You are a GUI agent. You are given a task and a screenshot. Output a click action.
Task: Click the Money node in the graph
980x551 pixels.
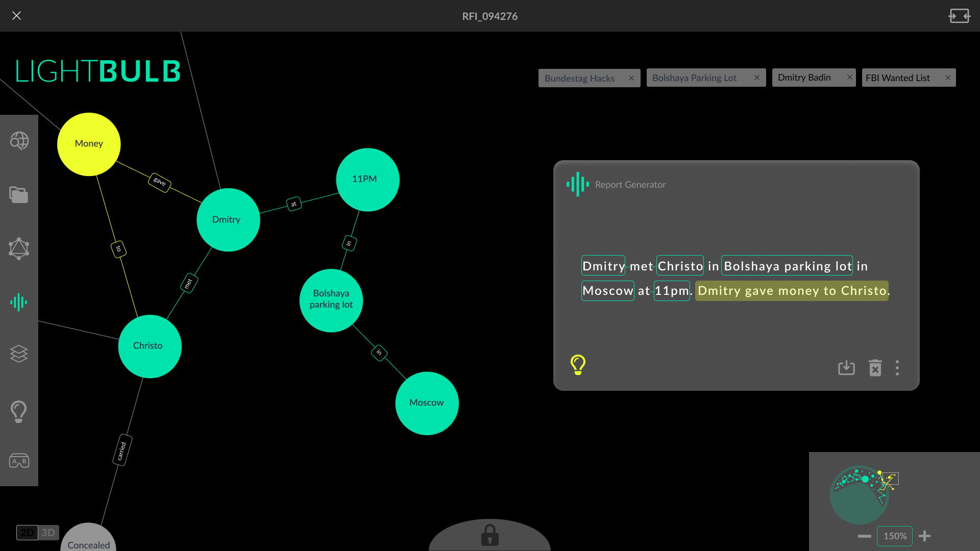pyautogui.click(x=89, y=144)
